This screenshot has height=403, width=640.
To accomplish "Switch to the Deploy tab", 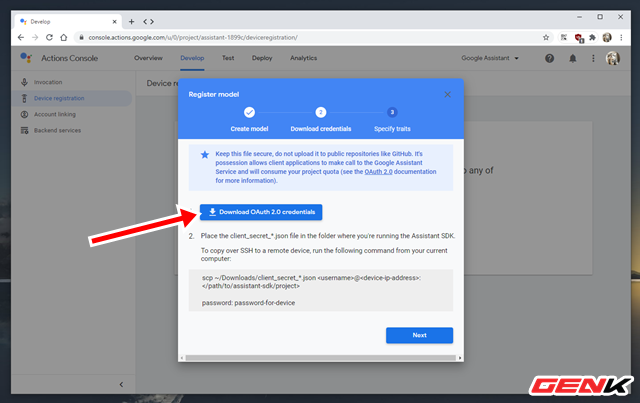I will pos(262,58).
